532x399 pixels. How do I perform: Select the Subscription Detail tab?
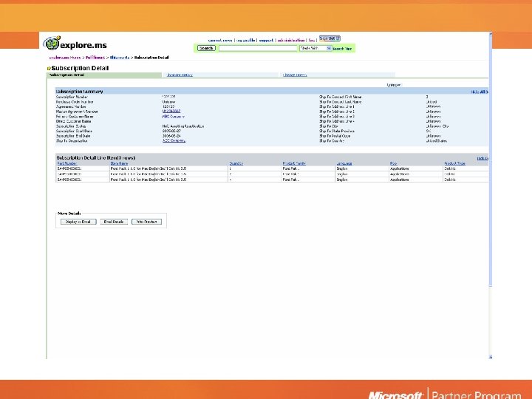104,75
